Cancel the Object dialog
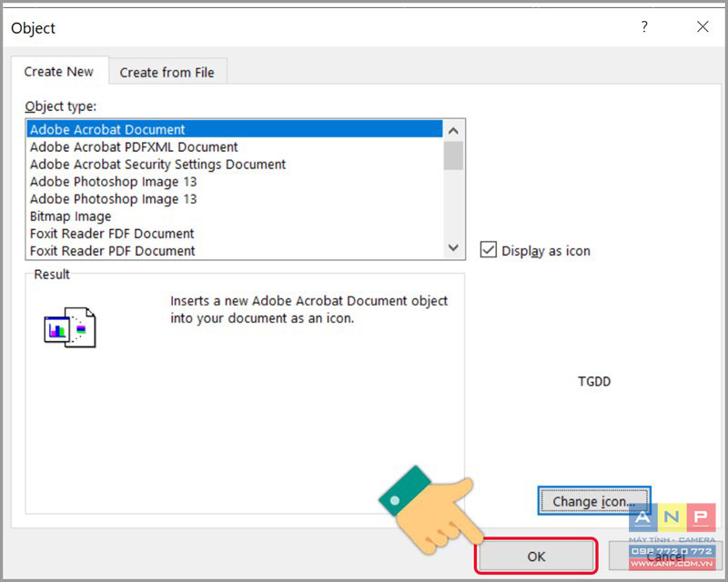The height and width of the screenshot is (582, 728). (666, 556)
